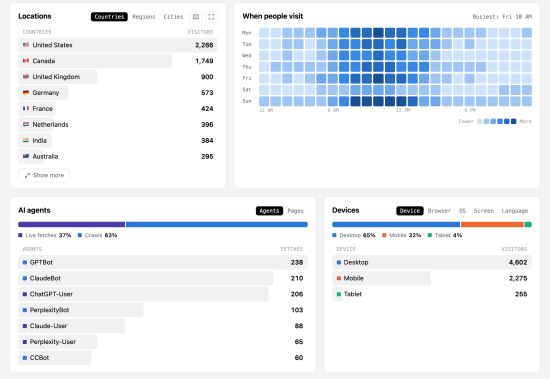Click the United Kingdom flag icon
This screenshot has width=550, height=379.
[x=26, y=77]
